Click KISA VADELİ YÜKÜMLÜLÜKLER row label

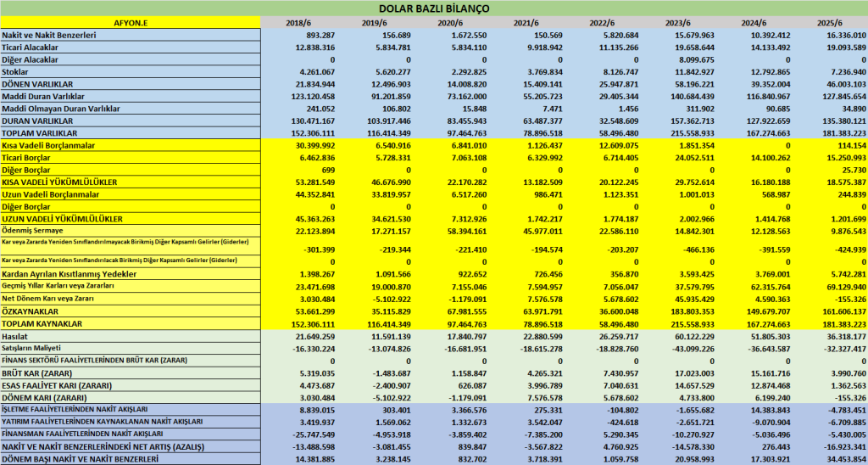point(59,182)
